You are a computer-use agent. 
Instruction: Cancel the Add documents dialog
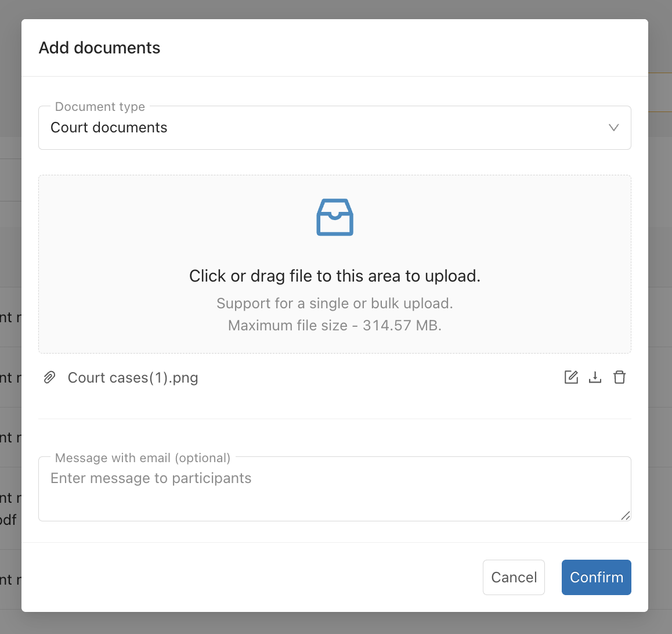514,577
